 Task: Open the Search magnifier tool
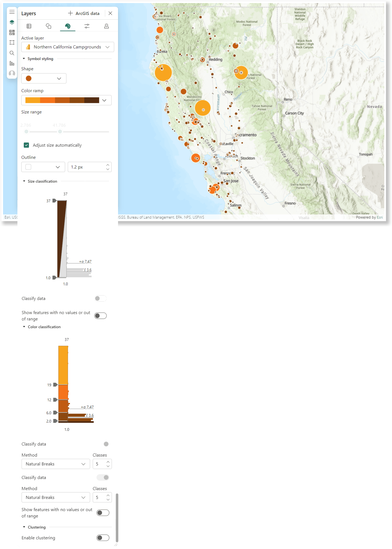(12, 53)
